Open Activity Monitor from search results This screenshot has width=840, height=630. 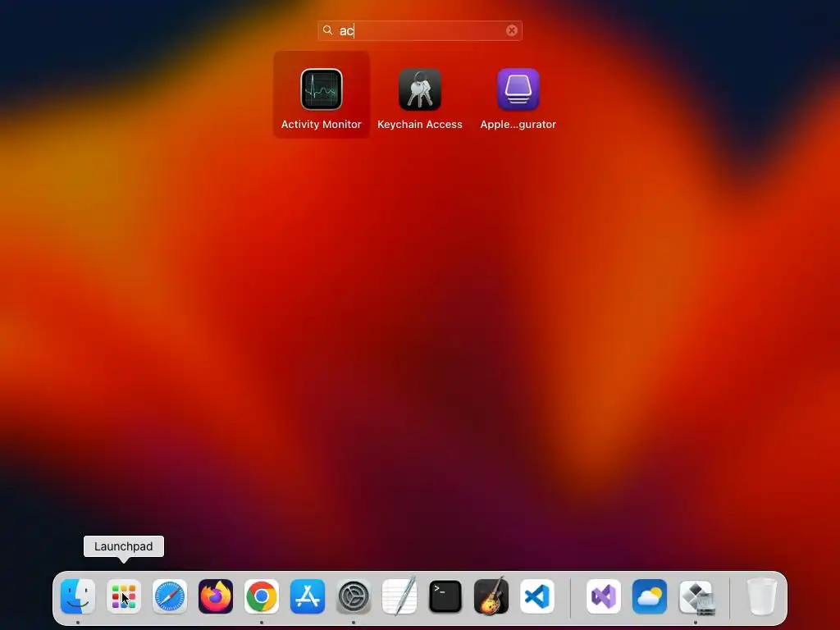[322, 89]
